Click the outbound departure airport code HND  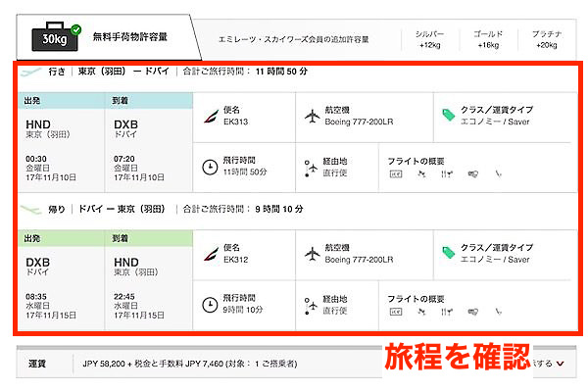coord(38,124)
